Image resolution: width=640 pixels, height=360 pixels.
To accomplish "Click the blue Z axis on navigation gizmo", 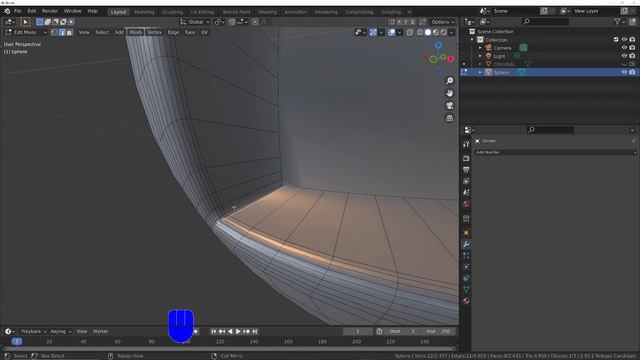I will 438,45.
